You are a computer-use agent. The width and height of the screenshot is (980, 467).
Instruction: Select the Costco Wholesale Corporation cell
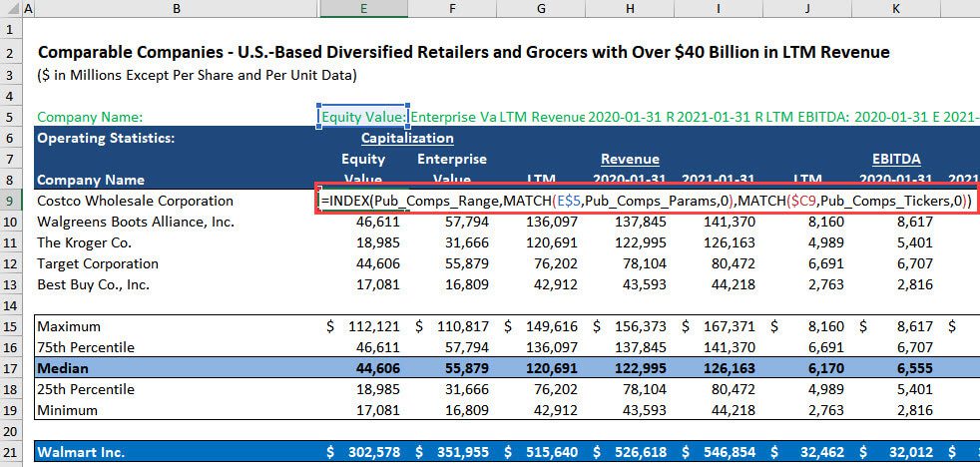121,201
